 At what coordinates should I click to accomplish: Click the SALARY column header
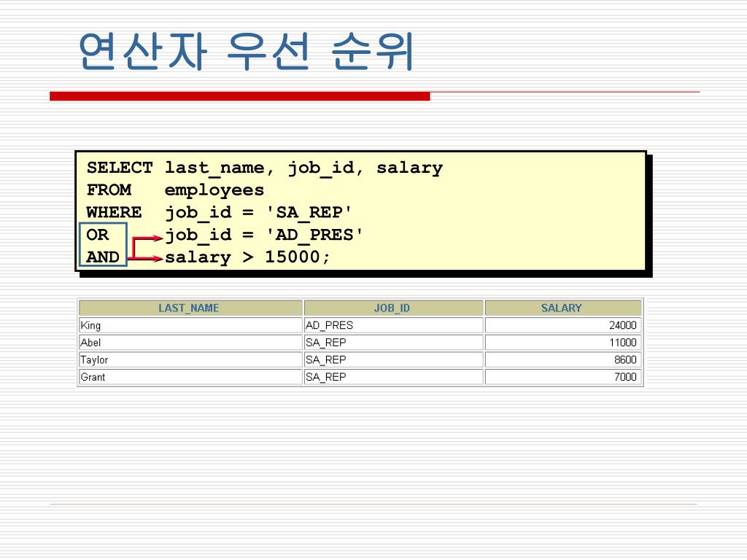click(x=562, y=308)
